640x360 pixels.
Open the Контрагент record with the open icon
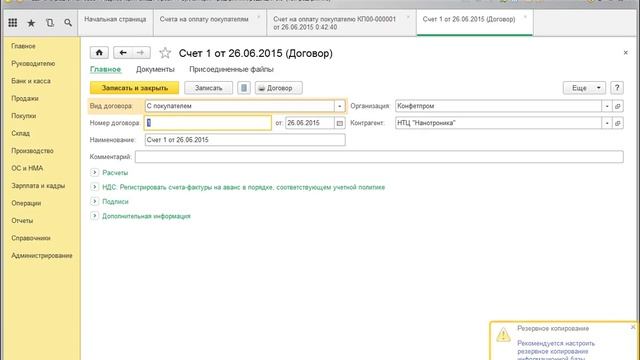(618, 123)
